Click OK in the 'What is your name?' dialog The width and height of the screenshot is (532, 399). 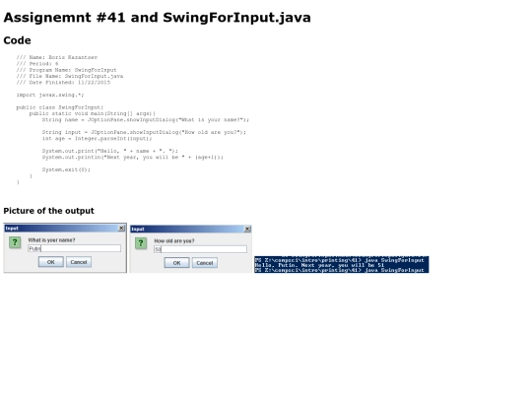(x=51, y=262)
